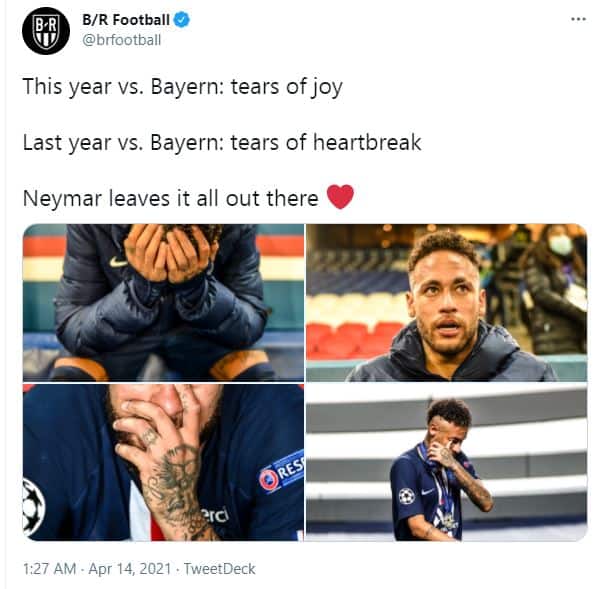Click the TweetDeck source label
The width and height of the screenshot is (594, 589).
(x=219, y=569)
